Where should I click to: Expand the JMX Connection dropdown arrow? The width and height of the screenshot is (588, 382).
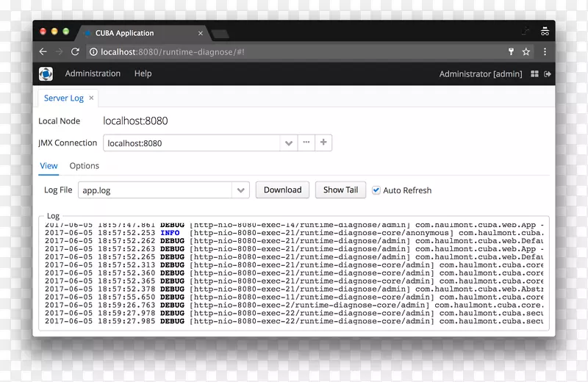click(289, 143)
